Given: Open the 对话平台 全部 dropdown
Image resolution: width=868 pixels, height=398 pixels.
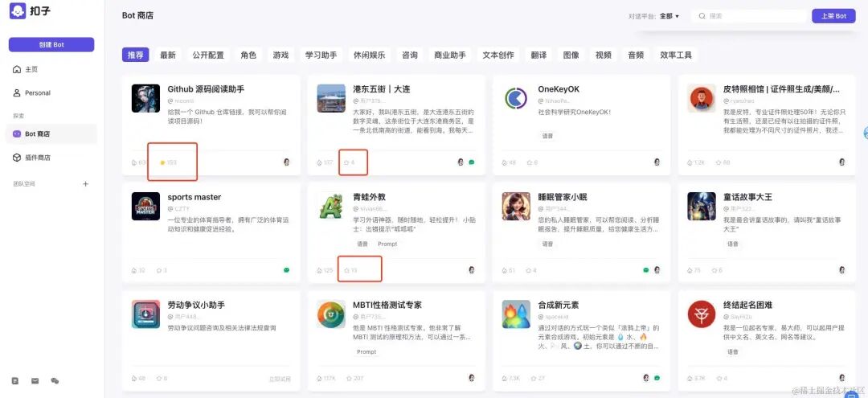Looking at the screenshot, I should click(x=669, y=16).
